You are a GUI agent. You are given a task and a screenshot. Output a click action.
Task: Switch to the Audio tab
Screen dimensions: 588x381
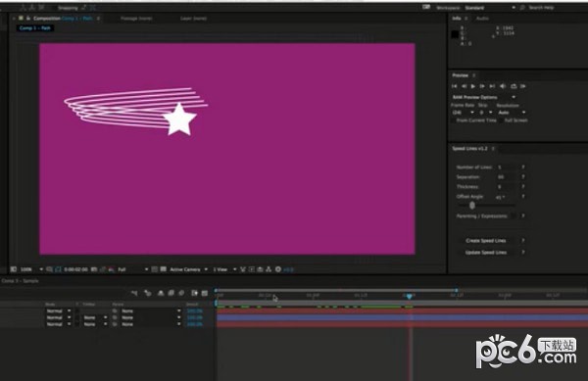tap(482, 19)
